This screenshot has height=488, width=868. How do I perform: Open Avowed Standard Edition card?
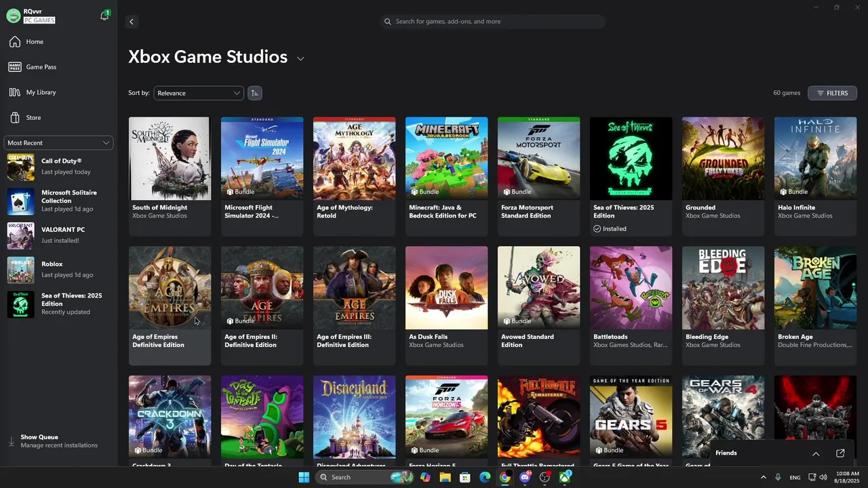(538, 306)
